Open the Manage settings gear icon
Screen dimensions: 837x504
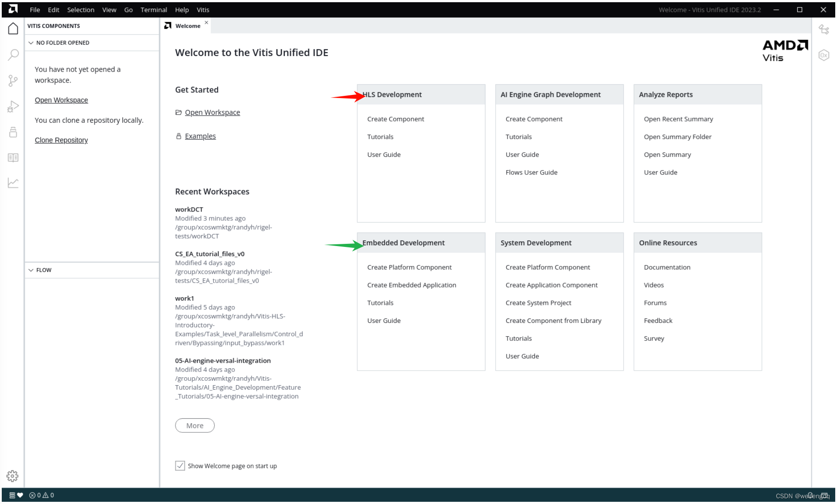click(x=12, y=476)
